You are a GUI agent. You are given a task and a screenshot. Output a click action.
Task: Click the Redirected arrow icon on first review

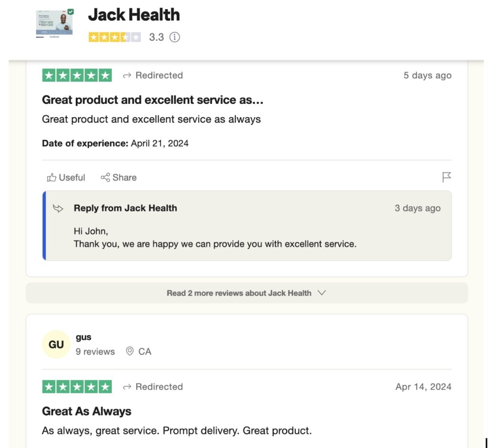(127, 76)
